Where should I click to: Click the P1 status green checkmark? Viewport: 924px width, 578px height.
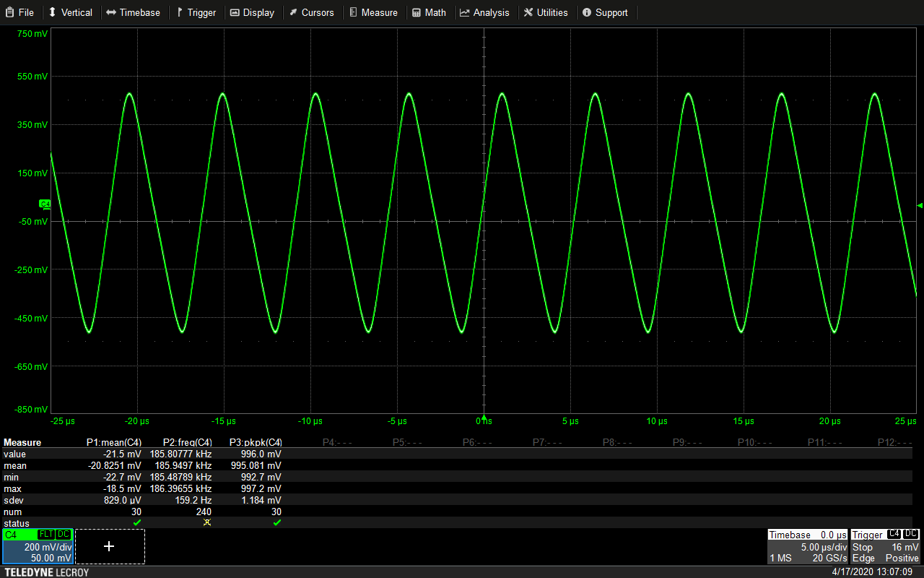(x=137, y=522)
